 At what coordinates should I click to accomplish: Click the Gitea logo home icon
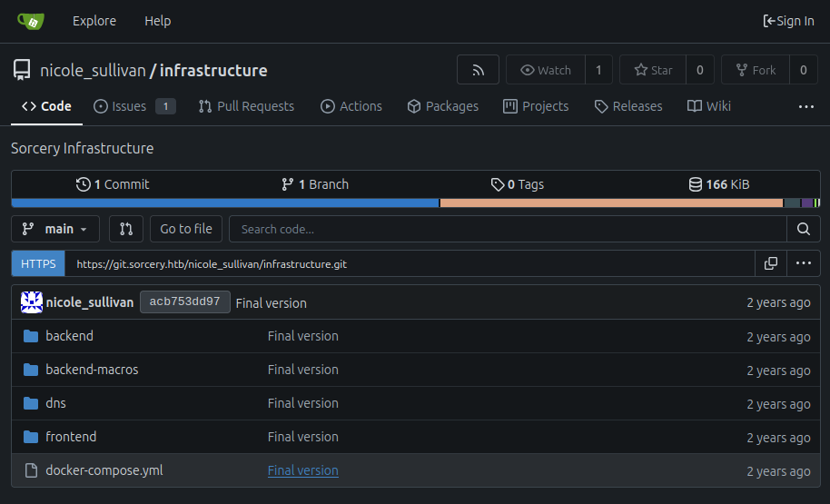click(30, 21)
